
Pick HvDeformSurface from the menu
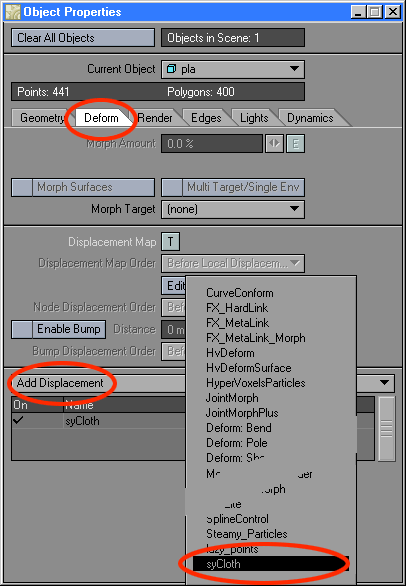249,368
